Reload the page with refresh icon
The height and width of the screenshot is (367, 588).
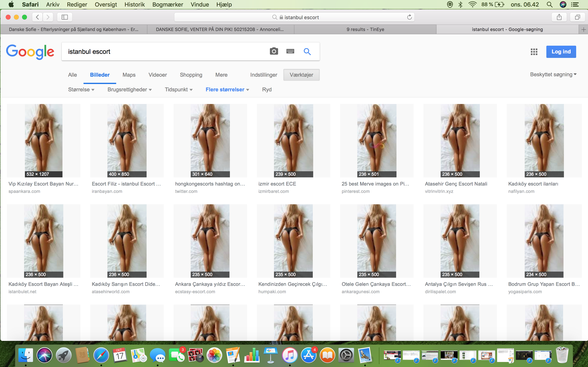(x=409, y=17)
